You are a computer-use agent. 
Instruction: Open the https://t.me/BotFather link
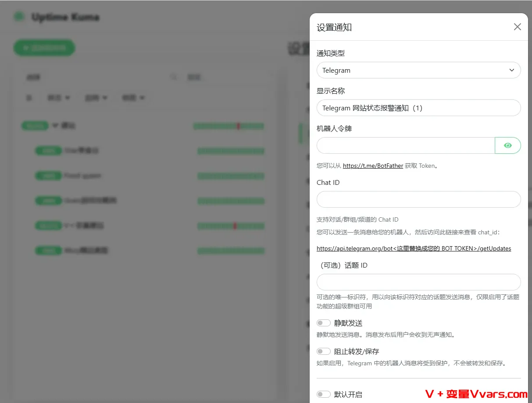pyautogui.click(x=373, y=166)
